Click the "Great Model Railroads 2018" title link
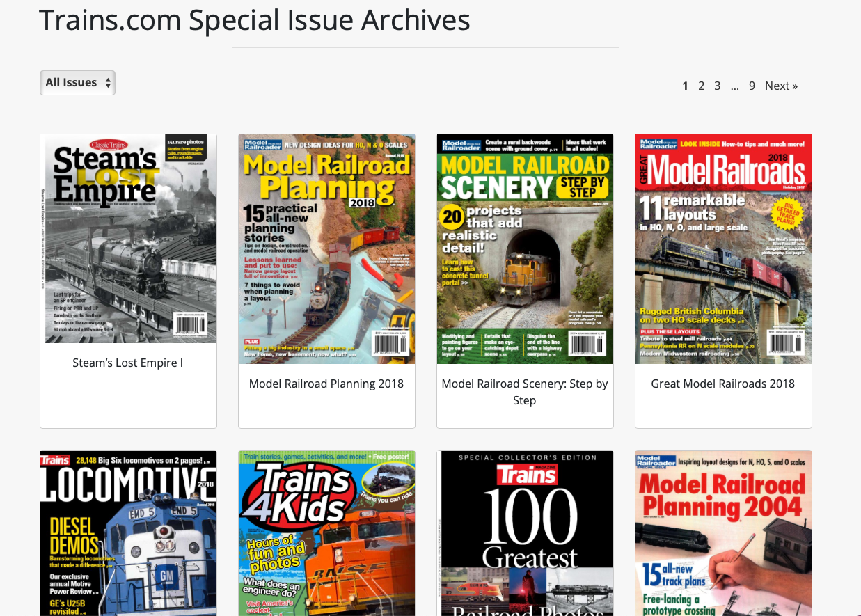The width and height of the screenshot is (861, 616). click(x=723, y=383)
